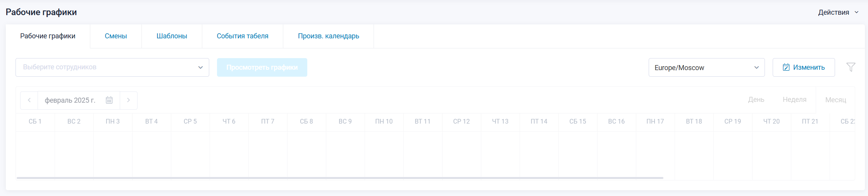Select the Рабочие графики tab
Viewport: 868px width, 196px height.
pyautogui.click(x=48, y=36)
